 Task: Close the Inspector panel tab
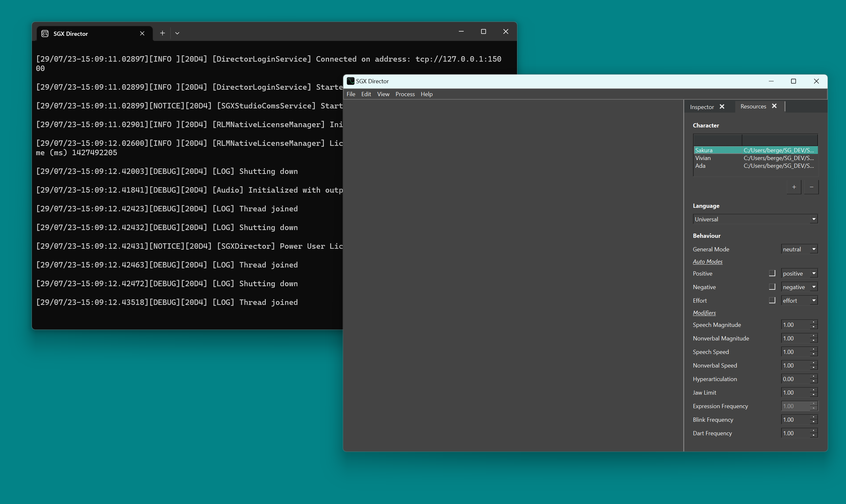point(722,107)
